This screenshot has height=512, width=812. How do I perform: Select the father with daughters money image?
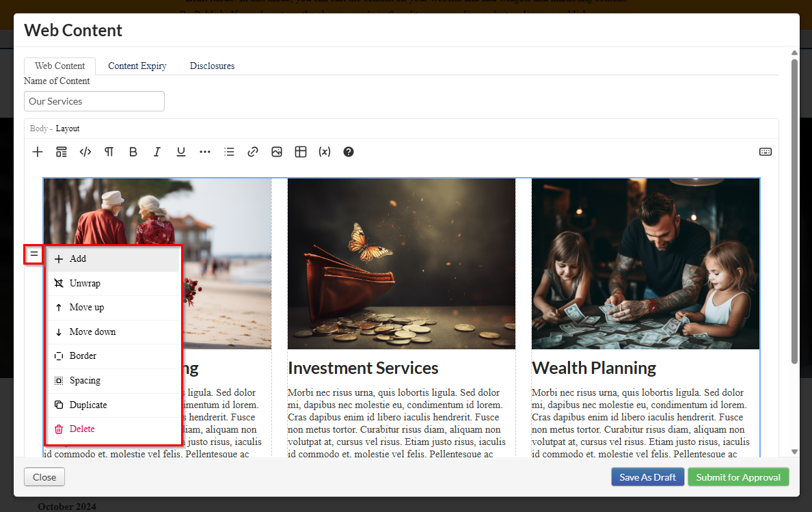pyautogui.click(x=645, y=264)
